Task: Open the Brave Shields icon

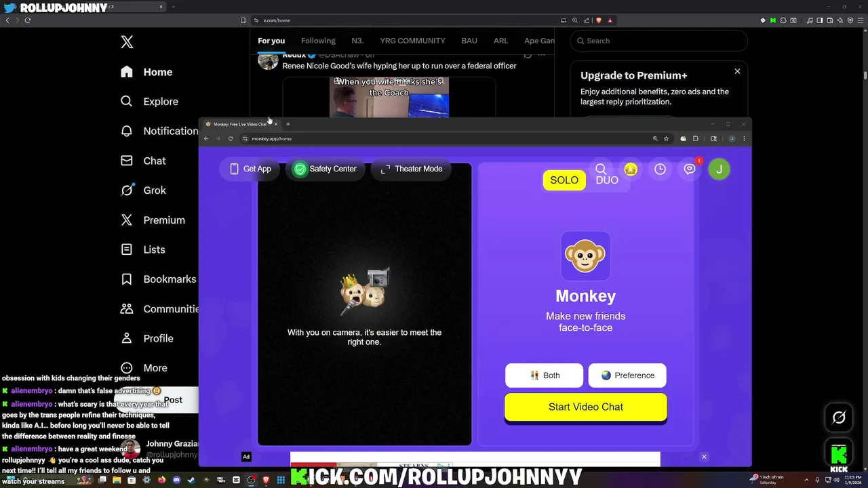Action: [599, 20]
